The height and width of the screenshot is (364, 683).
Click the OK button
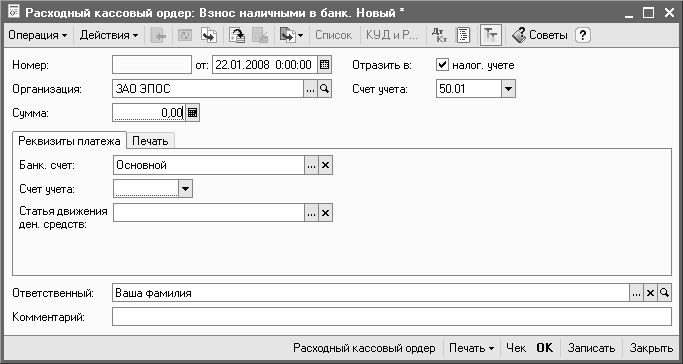(544, 348)
